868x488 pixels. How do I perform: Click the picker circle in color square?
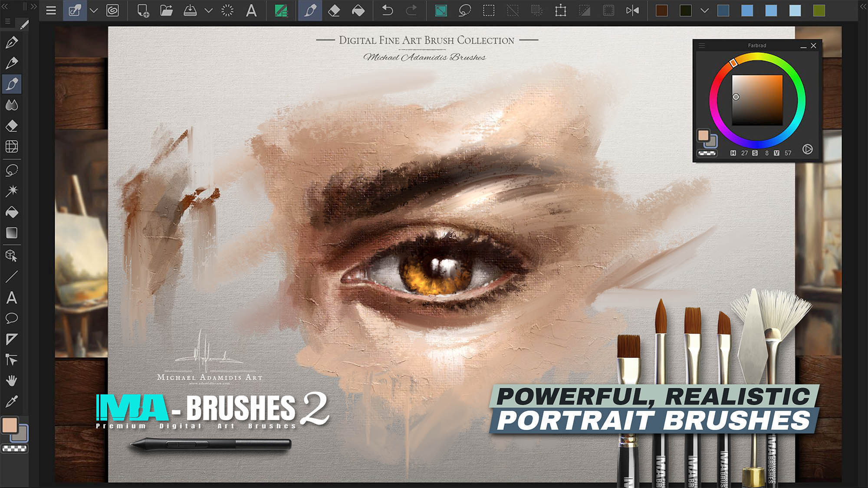[x=736, y=97]
